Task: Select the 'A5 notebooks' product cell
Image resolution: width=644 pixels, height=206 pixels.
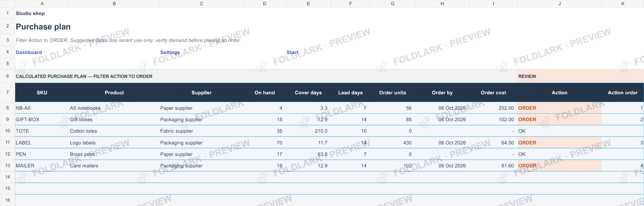Action: [114, 108]
